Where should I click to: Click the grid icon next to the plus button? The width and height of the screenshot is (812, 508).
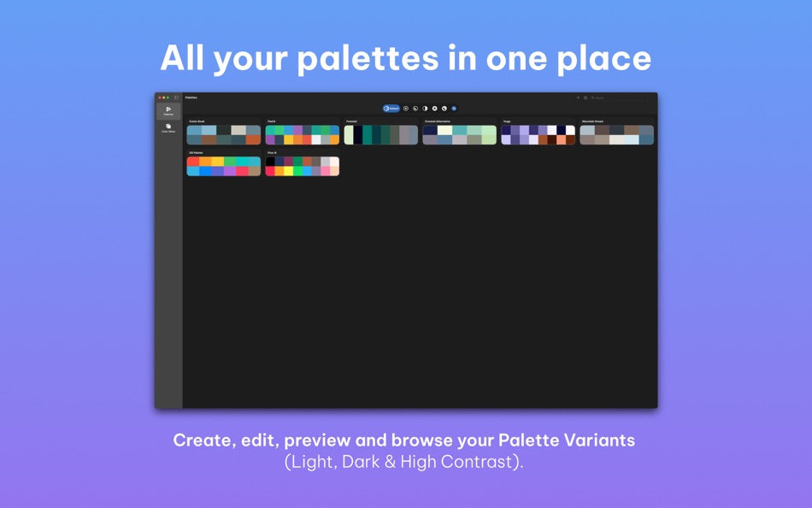pyautogui.click(x=585, y=97)
